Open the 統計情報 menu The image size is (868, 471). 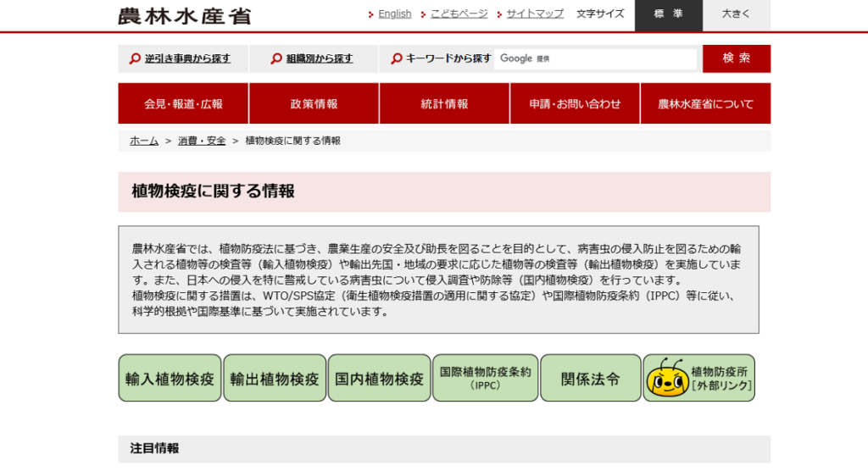pos(444,104)
